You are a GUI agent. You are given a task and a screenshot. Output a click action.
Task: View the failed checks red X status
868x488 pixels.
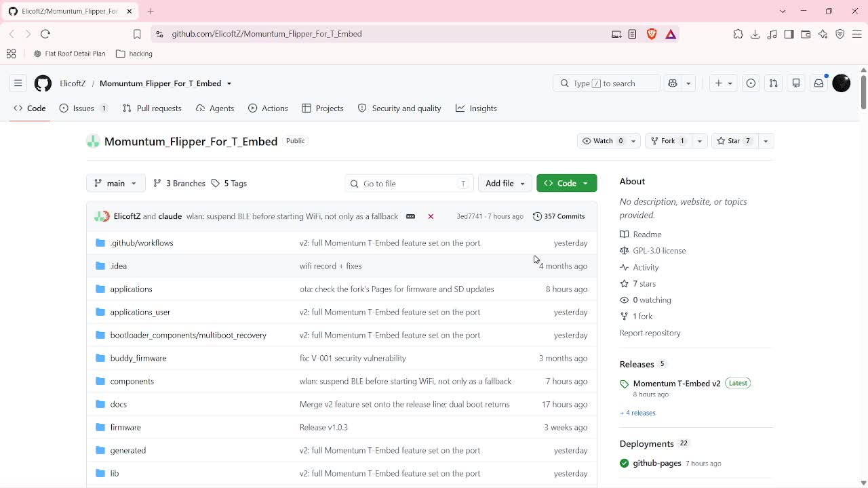tap(431, 216)
